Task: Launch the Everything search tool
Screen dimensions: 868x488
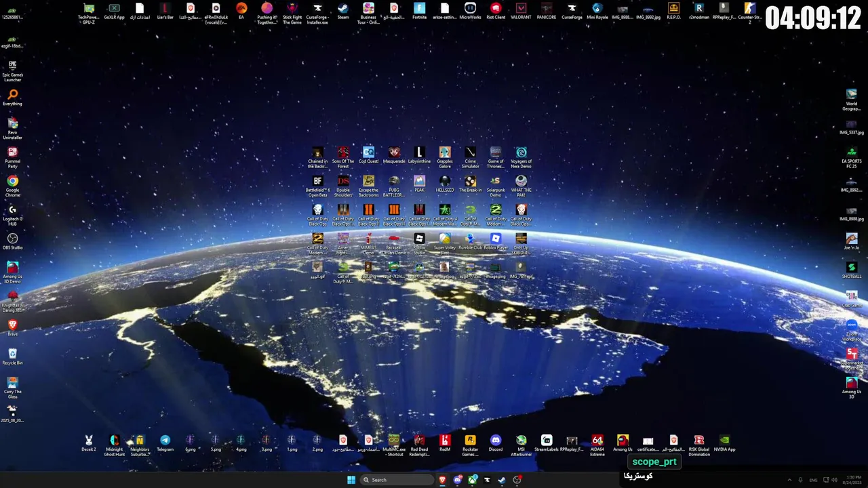Action: pos(12,98)
